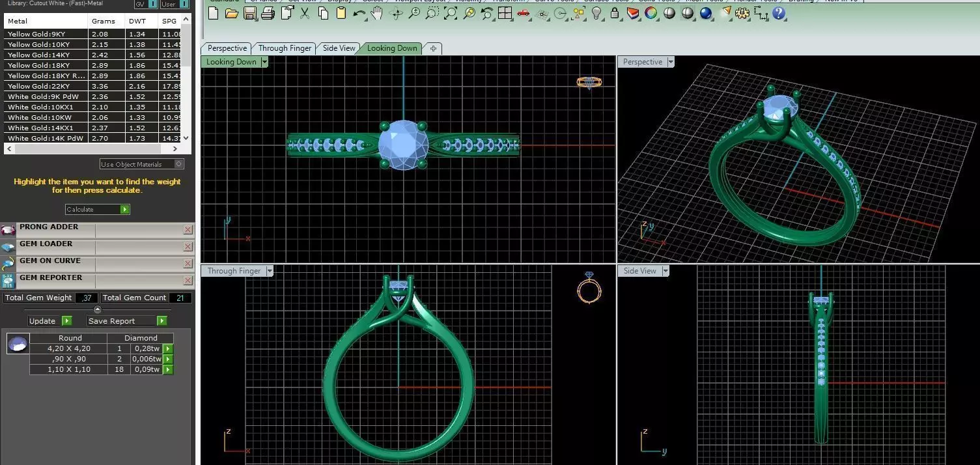The image size is (980, 465).
Task: Print using the printer icon
Action: pos(268,13)
